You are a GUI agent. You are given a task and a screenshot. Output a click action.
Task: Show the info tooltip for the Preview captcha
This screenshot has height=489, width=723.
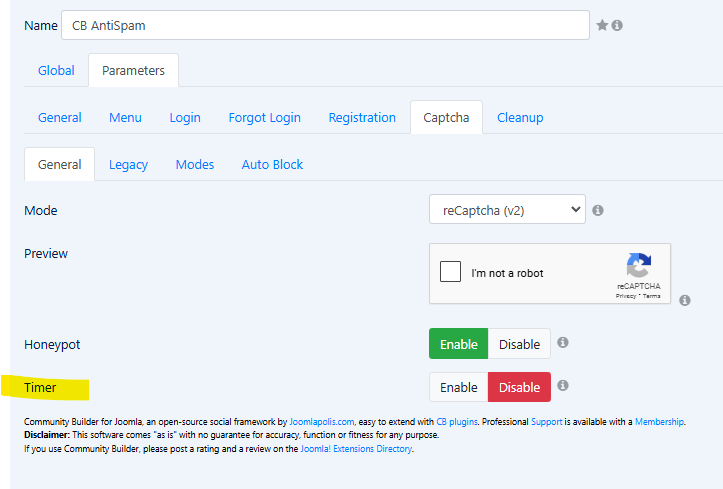click(x=685, y=300)
